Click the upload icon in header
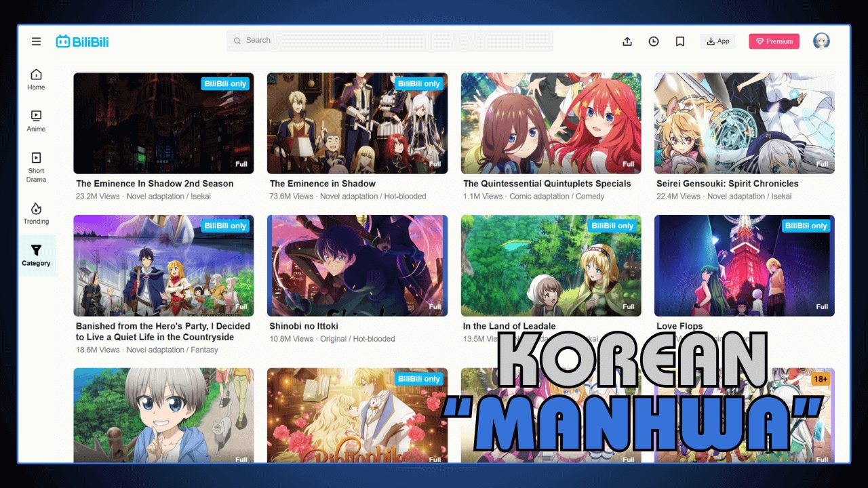Image resolution: width=868 pixels, height=488 pixels. 627,41
